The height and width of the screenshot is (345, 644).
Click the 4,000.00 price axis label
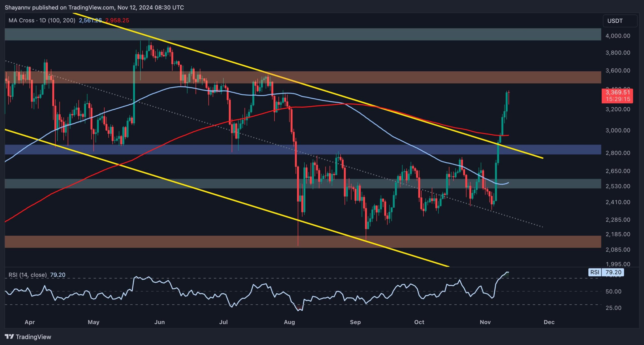tap(618, 36)
